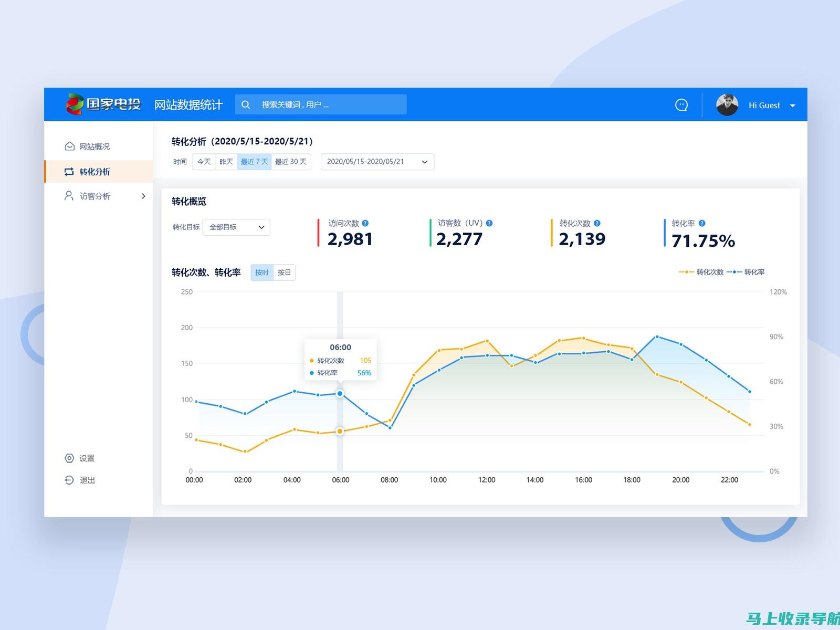Image resolution: width=840 pixels, height=630 pixels.
Task: Click the 105 value in the tooltip
Action: 365,361
